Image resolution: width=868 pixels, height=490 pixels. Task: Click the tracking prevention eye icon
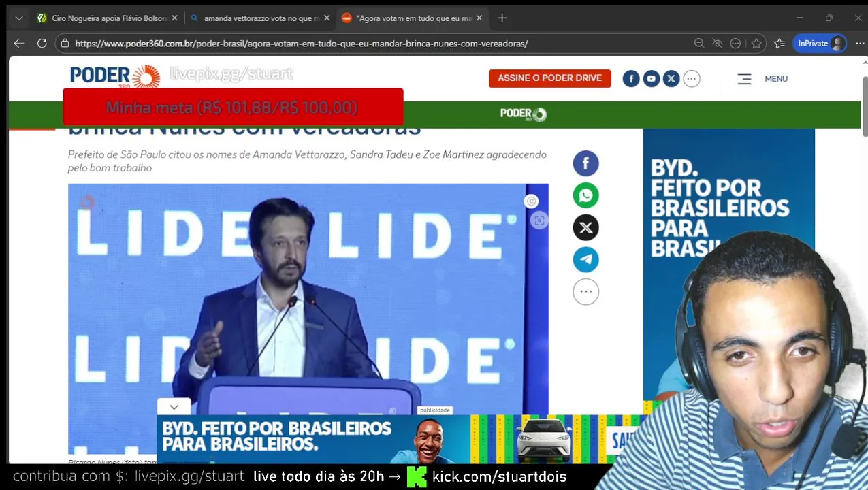[717, 44]
